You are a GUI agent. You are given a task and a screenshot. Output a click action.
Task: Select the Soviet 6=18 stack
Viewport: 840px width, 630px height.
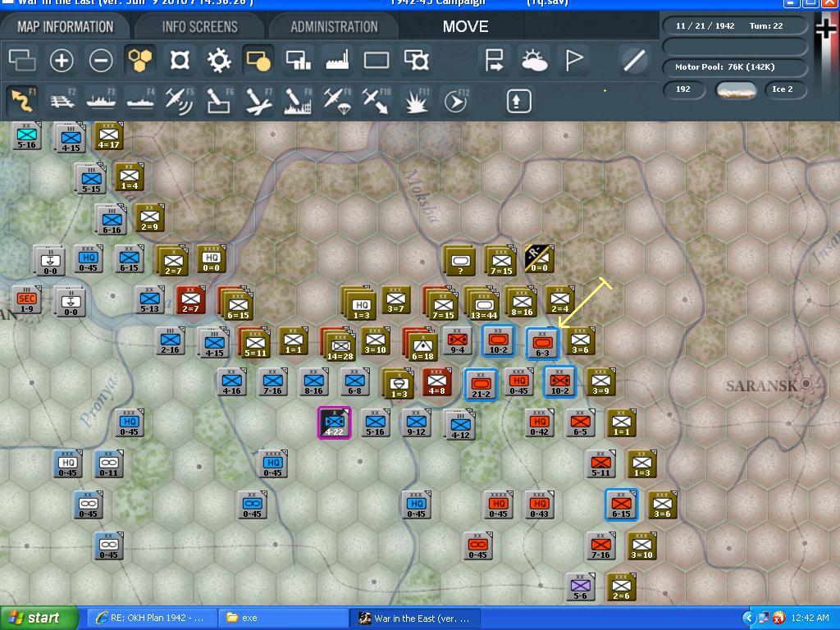pyautogui.click(x=421, y=344)
